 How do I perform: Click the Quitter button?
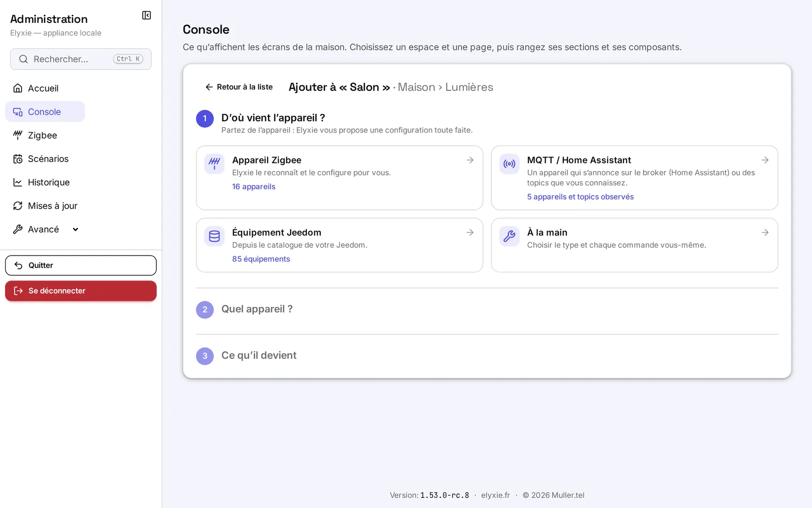[81, 265]
